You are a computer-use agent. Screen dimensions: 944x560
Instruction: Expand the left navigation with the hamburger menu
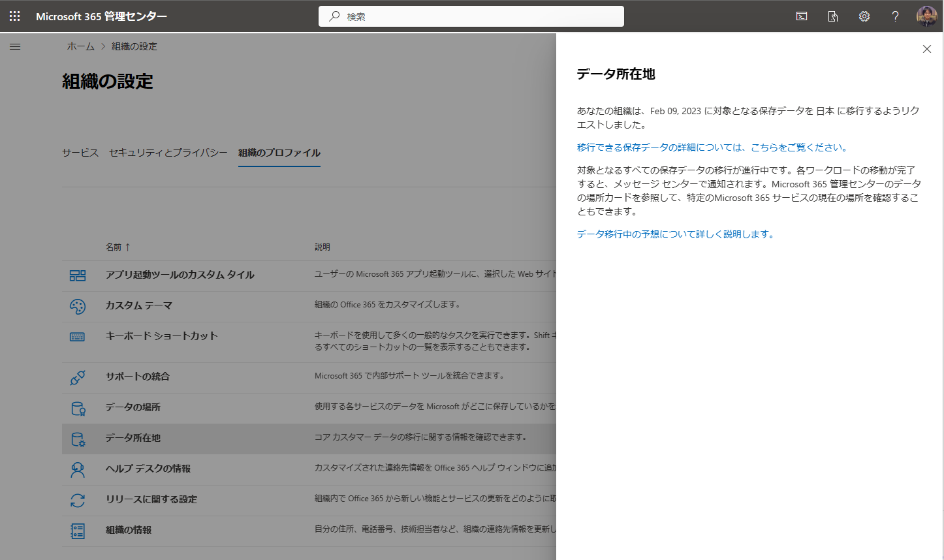14,46
